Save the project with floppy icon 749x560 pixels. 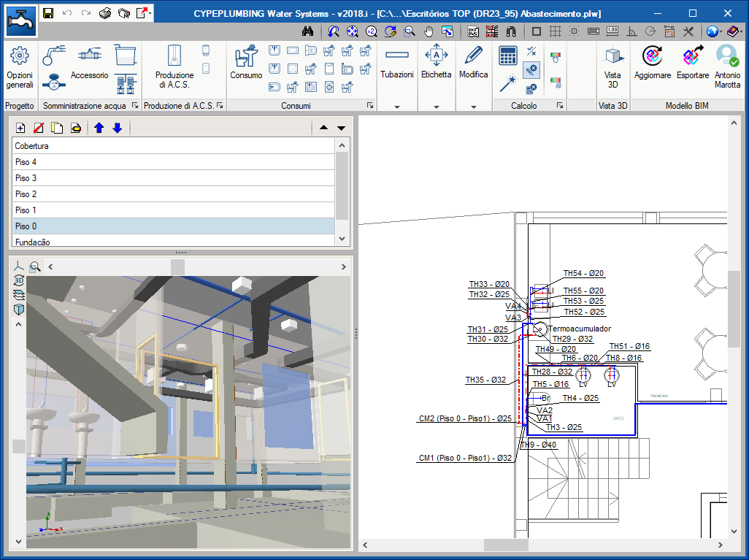pyautogui.click(x=47, y=13)
